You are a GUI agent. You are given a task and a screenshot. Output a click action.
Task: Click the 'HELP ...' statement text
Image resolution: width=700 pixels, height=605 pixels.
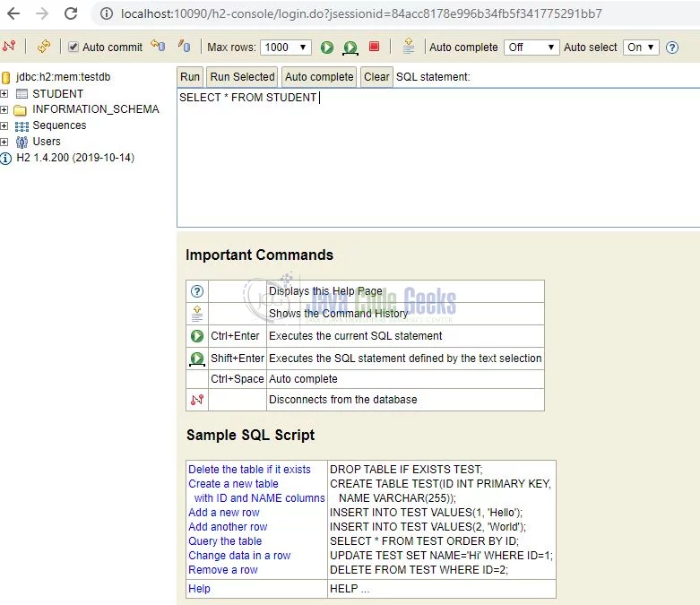350,589
